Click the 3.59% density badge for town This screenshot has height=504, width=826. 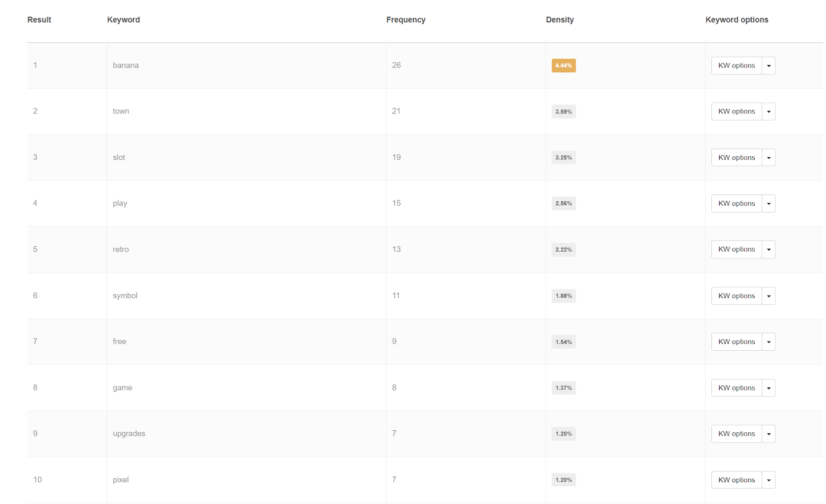(x=563, y=111)
